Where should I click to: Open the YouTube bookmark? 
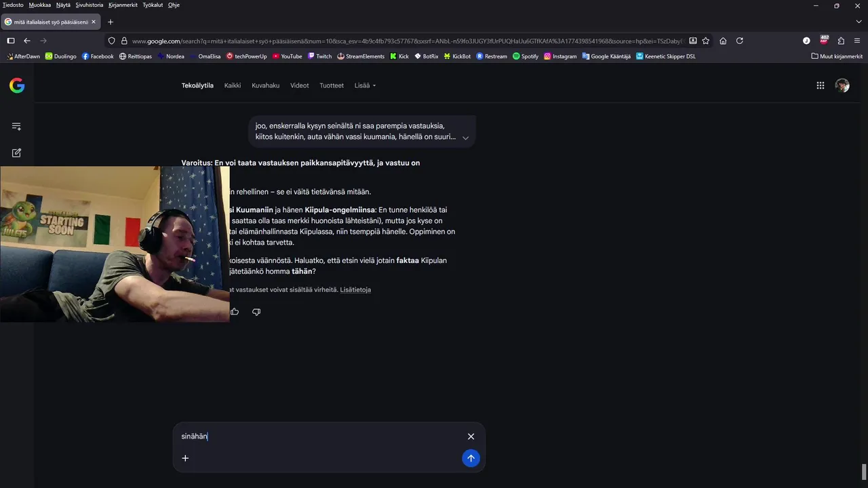click(x=287, y=56)
